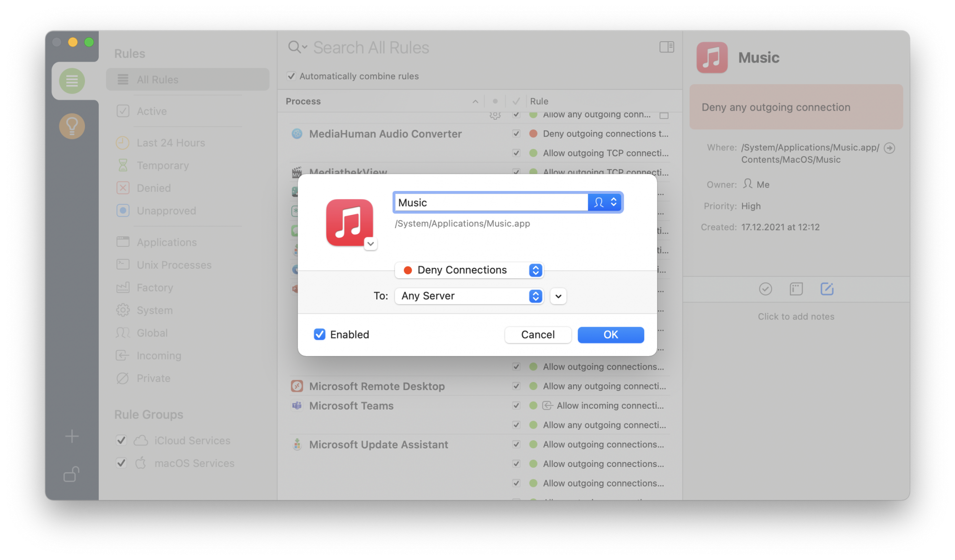
Task: Click the OK button
Action: click(610, 335)
